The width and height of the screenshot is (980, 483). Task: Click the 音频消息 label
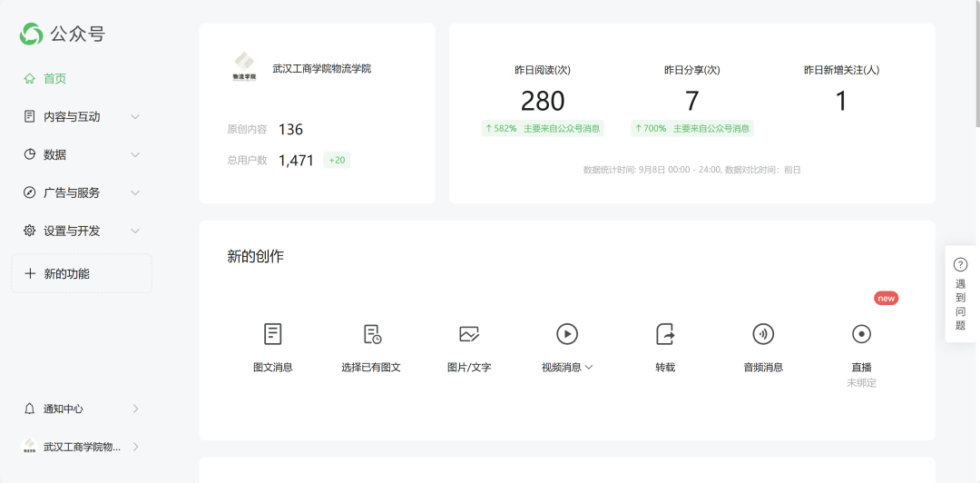(x=763, y=368)
